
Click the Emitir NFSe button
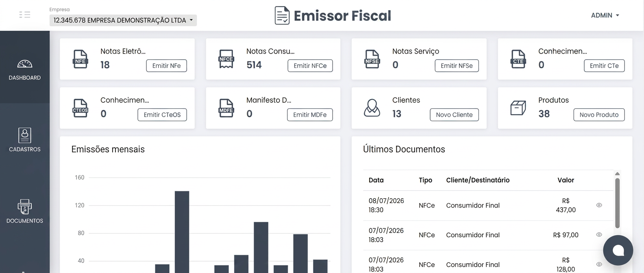[x=457, y=66]
